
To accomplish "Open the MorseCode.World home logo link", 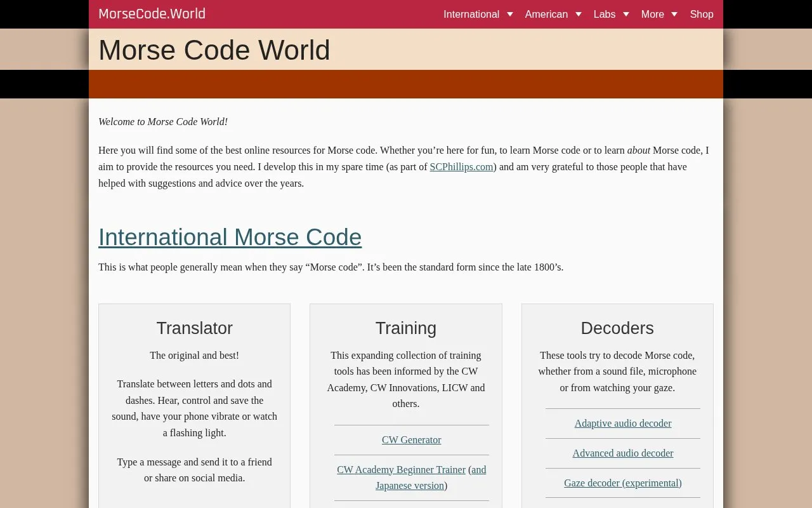I will pyautogui.click(x=152, y=14).
